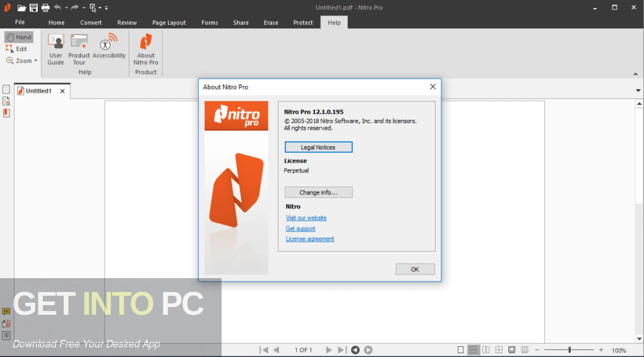
Task: Open the document tabs list dropdown
Action: 638,90
